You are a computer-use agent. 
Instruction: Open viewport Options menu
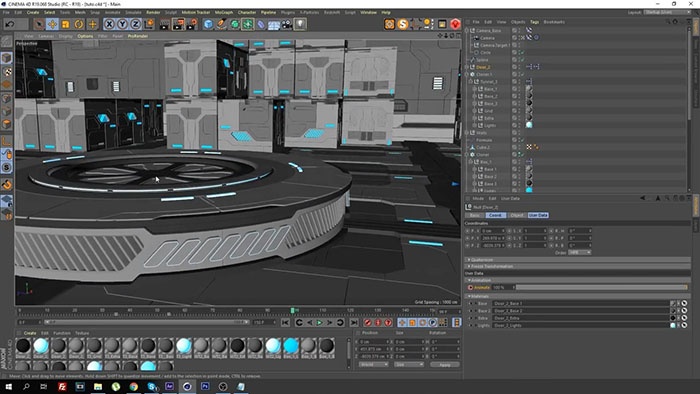(x=85, y=36)
